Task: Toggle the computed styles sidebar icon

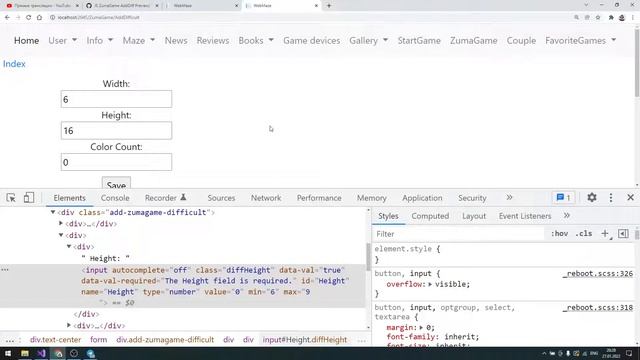Action: (623, 234)
